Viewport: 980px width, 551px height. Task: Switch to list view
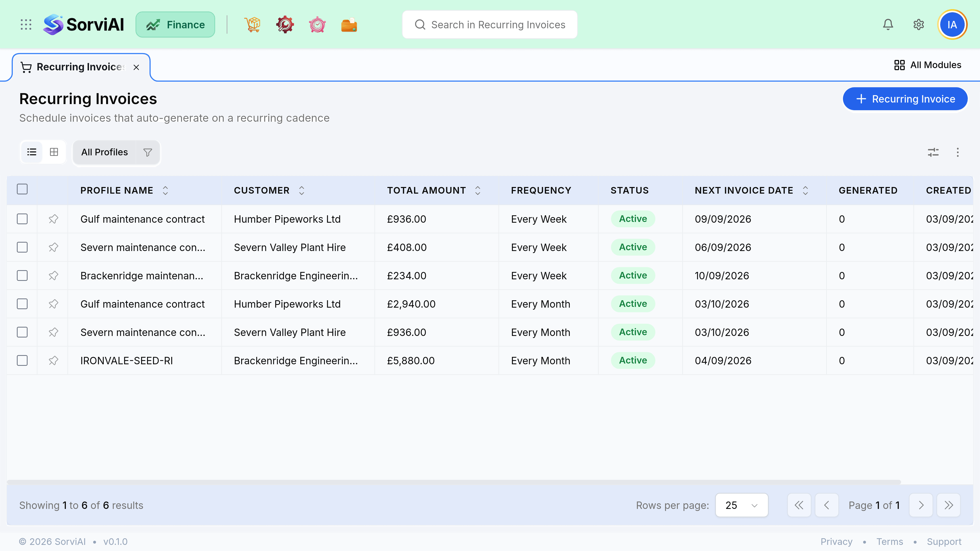point(32,152)
